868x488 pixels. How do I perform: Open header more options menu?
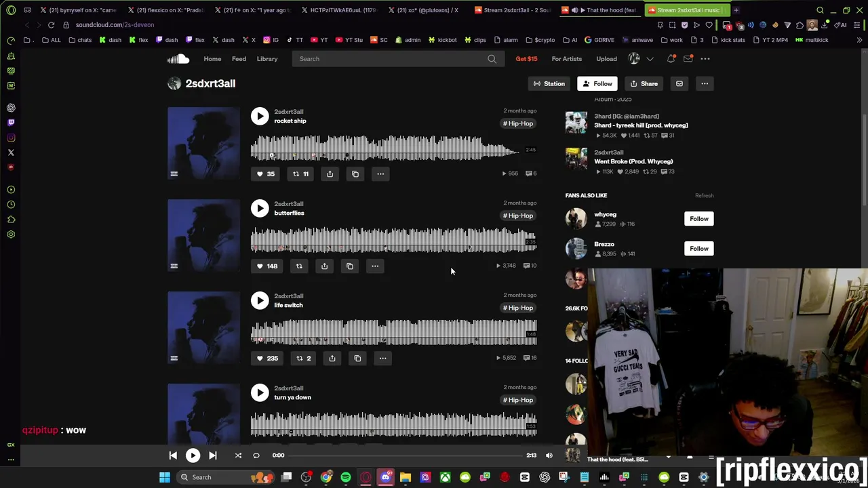point(705,59)
